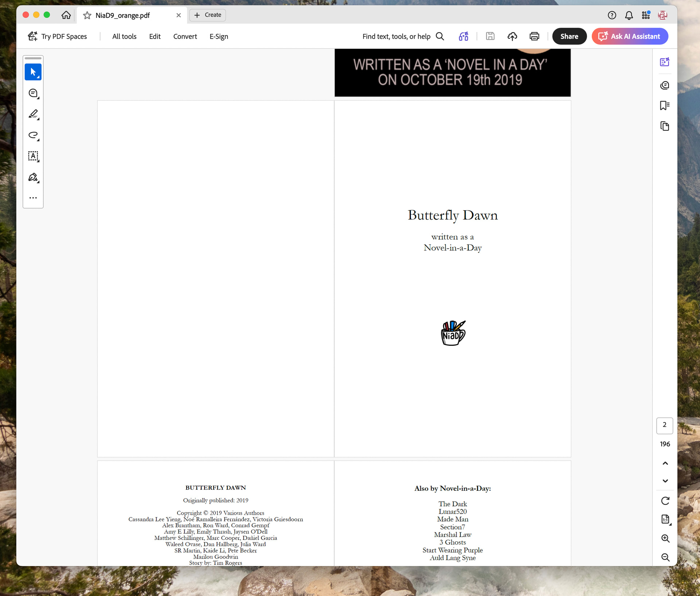Click the Ask AI Assistant button
The image size is (700, 596).
click(x=630, y=36)
